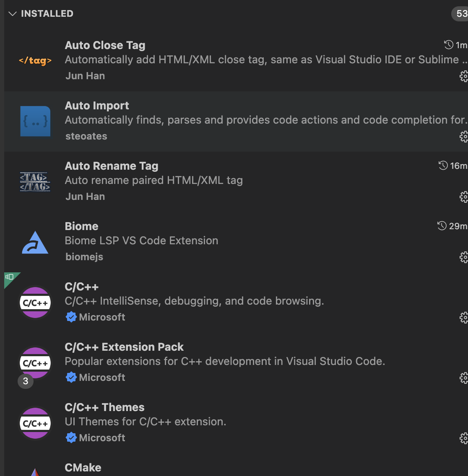Open the manage gear for C/C++ Themes

[x=464, y=439]
